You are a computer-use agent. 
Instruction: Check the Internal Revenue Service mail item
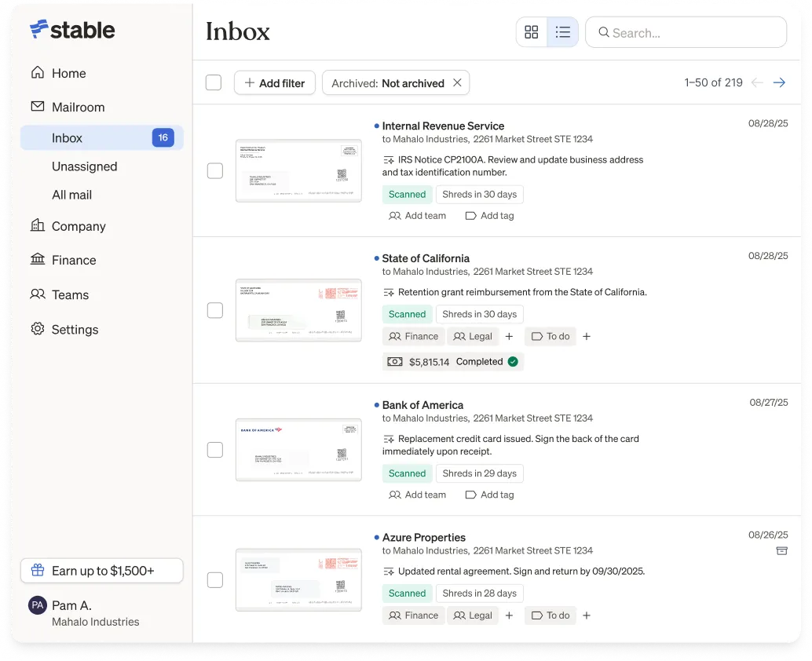tap(215, 170)
